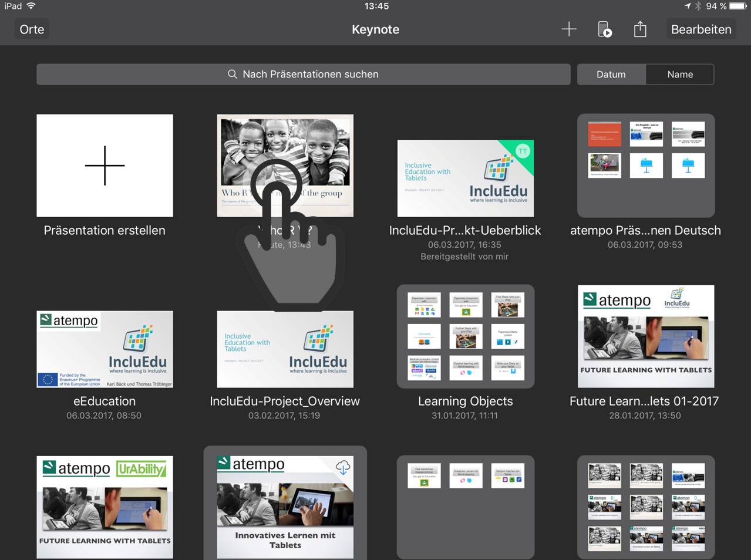Open the bottom-right folder with nine presentations
The image size is (751, 560).
click(x=646, y=507)
